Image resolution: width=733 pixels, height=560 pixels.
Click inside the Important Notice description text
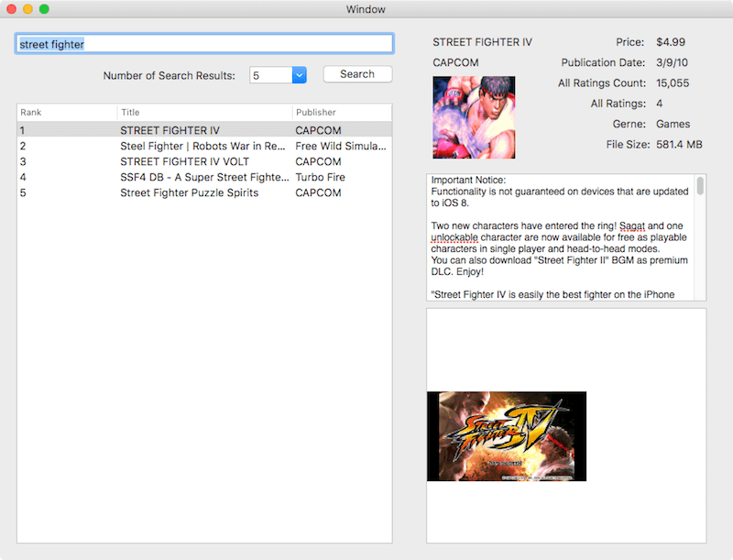[560, 237]
